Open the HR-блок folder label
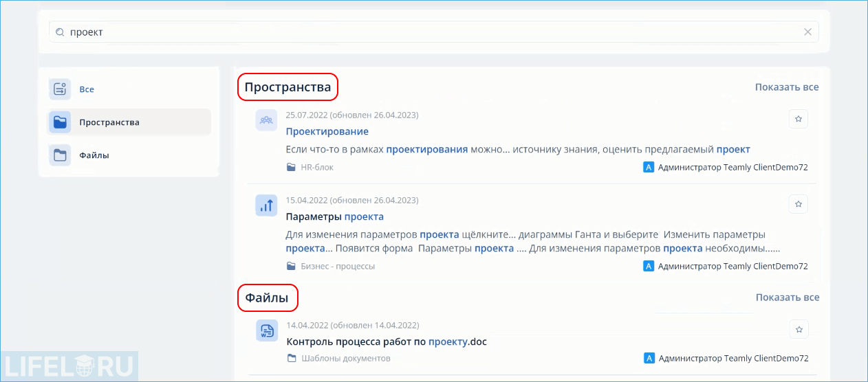 pyautogui.click(x=317, y=167)
